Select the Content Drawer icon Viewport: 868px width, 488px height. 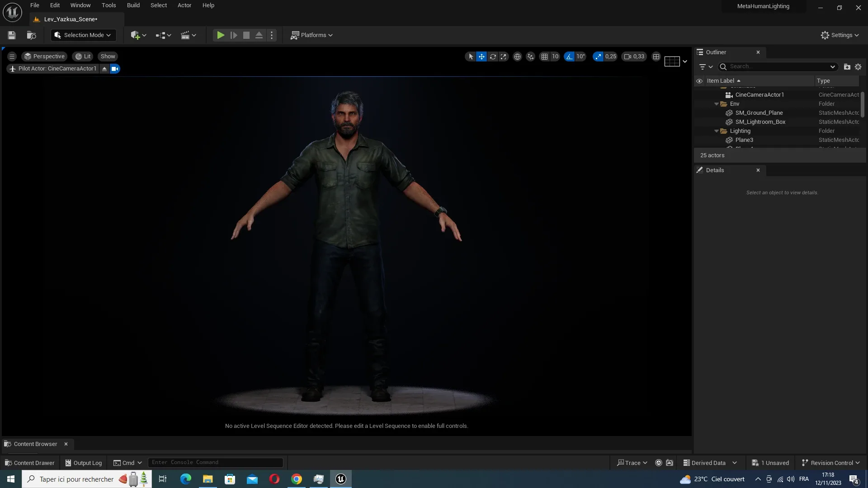[x=8, y=463]
